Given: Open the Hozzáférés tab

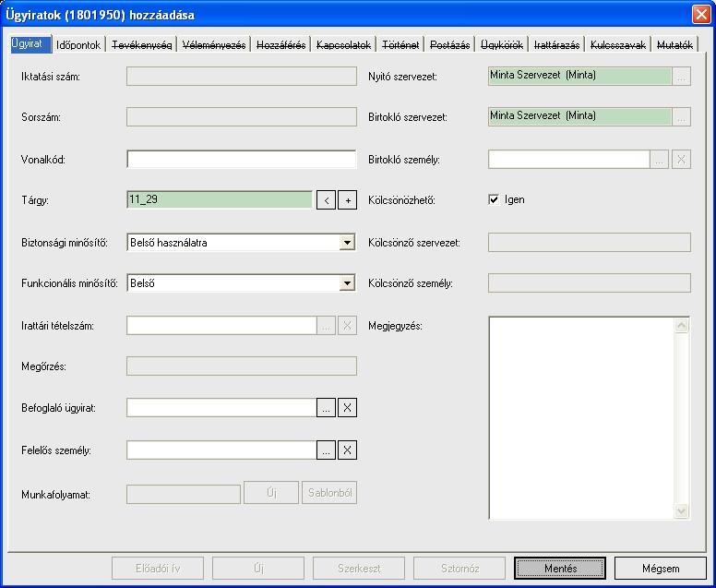Looking at the screenshot, I should click(280, 45).
